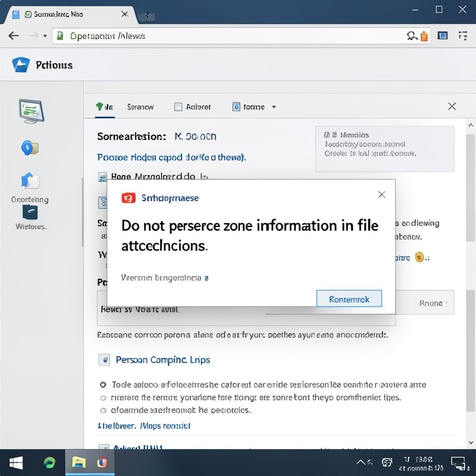Open the red and blue taskbar app icon

pyautogui.click(x=102, y=463)
